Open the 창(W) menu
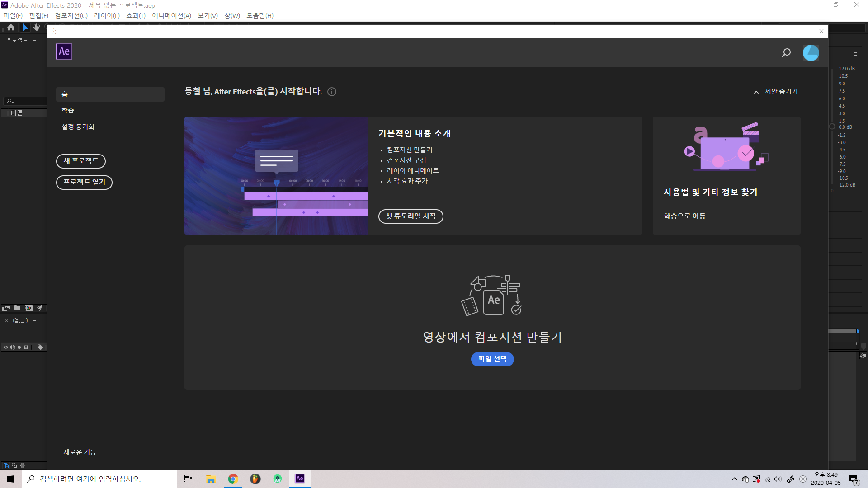This screenshot has height=488, width=868. 232,16
